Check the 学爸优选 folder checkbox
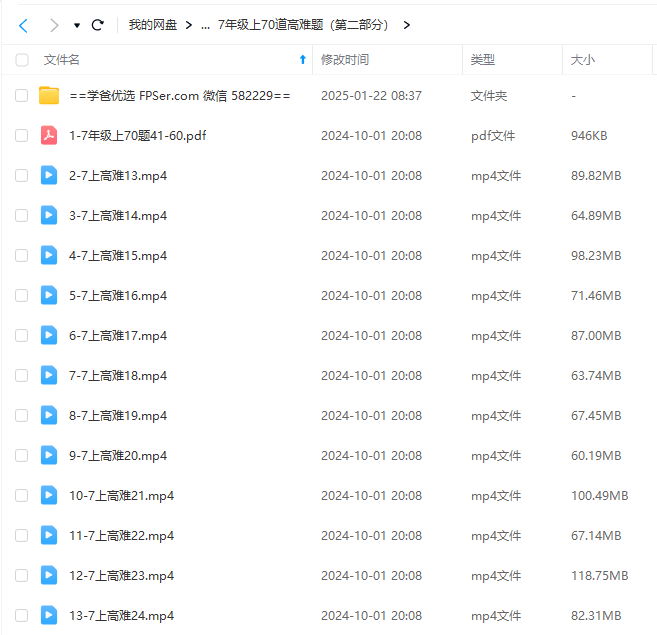The height and width of the screenshot is (635, 657). coord(21,96)
